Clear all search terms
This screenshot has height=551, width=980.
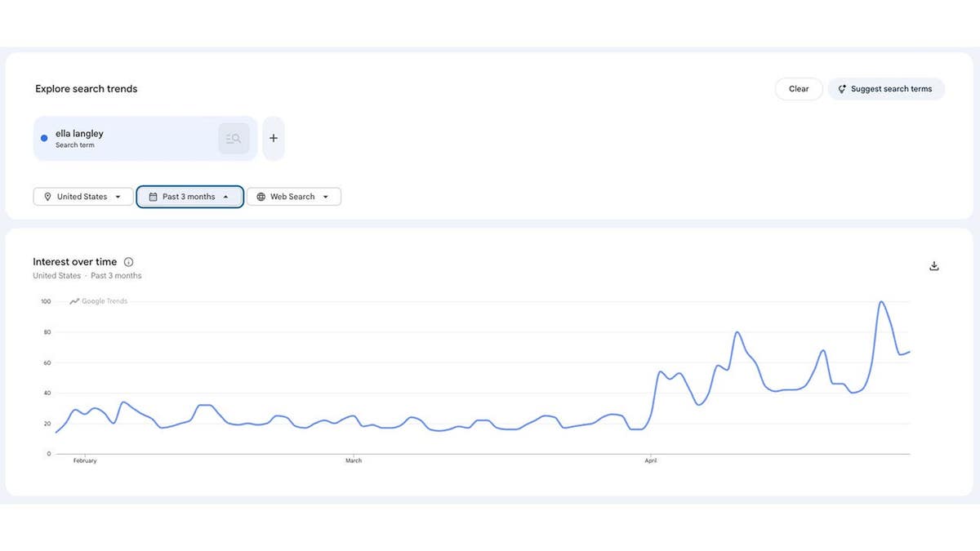pos(798,88)
